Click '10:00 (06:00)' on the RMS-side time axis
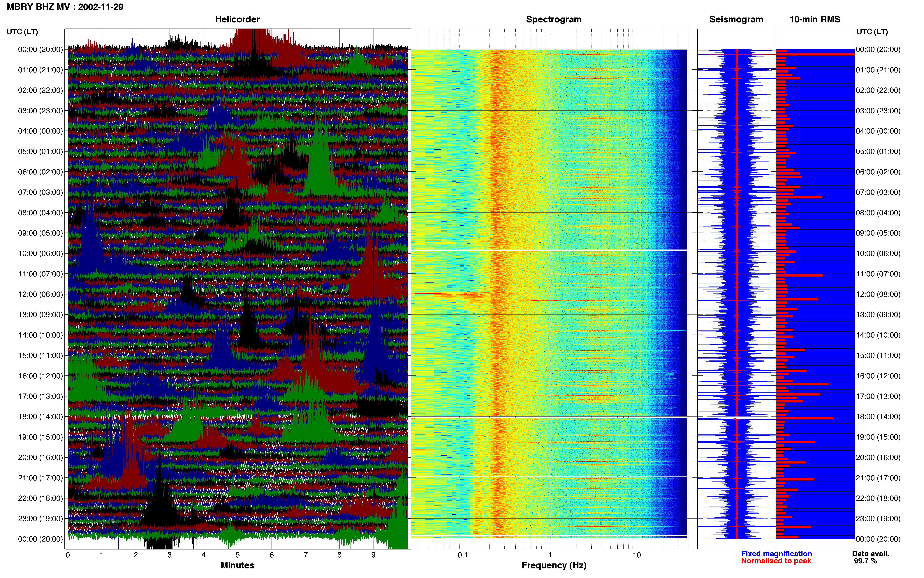Image resolution: width=924 pixels, height=578 pixels. pyautogui.click(x=878, y=253)
